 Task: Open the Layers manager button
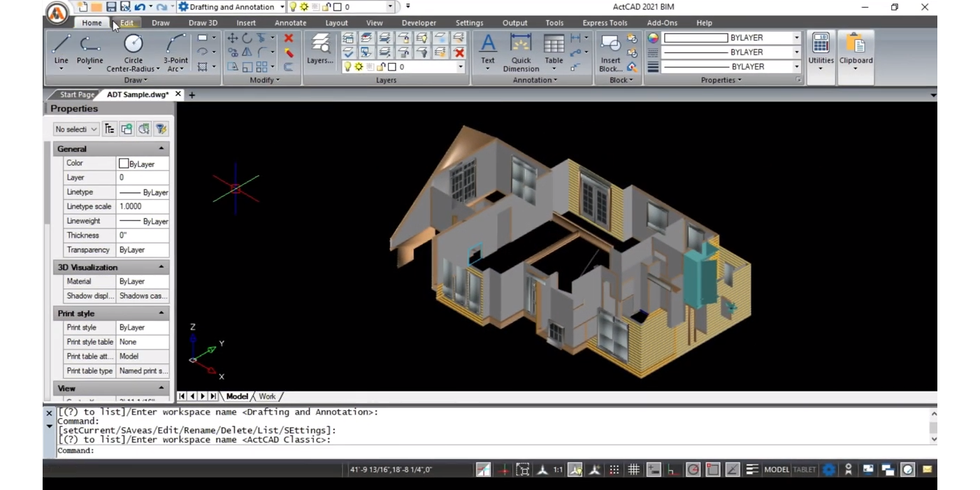coord(320,49)
